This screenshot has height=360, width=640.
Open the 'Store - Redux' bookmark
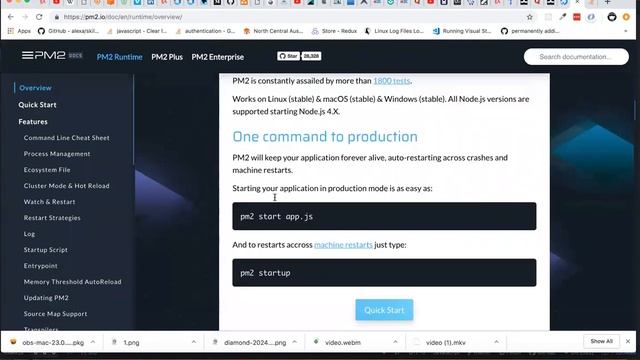coord(334,31)
